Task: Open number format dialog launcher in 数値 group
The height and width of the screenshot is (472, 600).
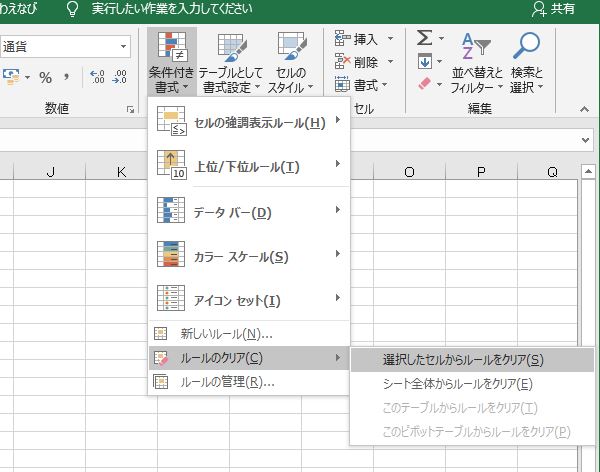Action: pos(130,110)
